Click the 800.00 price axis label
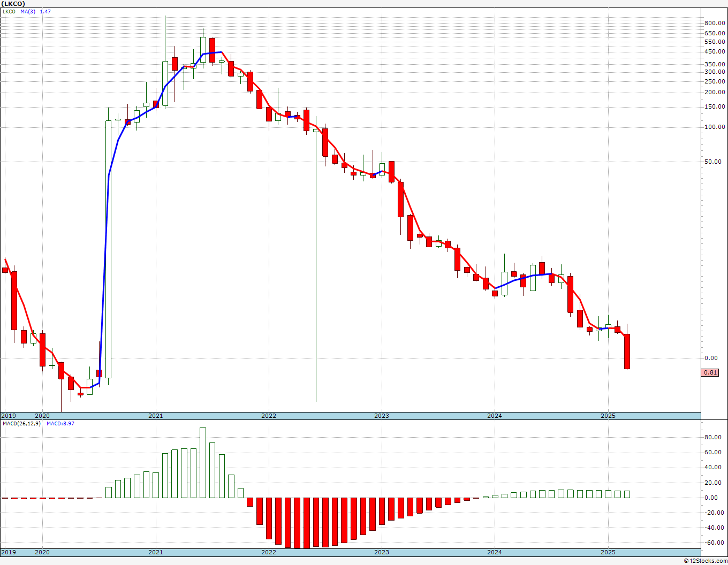728x565 pixels. point(715,23)
